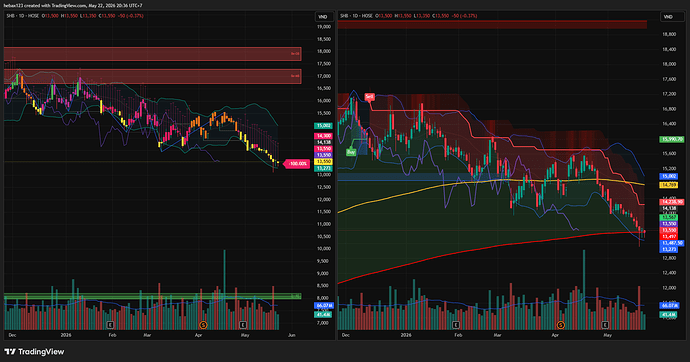Click the Dec label on left chart time axis
Viewport: 690px width, 362px height.
[x=12, y=335]
